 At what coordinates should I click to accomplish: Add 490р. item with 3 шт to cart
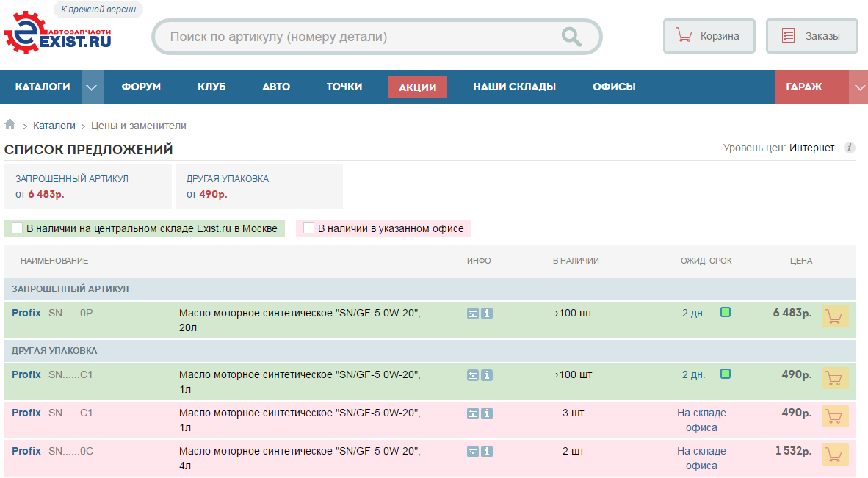(835, 416)
